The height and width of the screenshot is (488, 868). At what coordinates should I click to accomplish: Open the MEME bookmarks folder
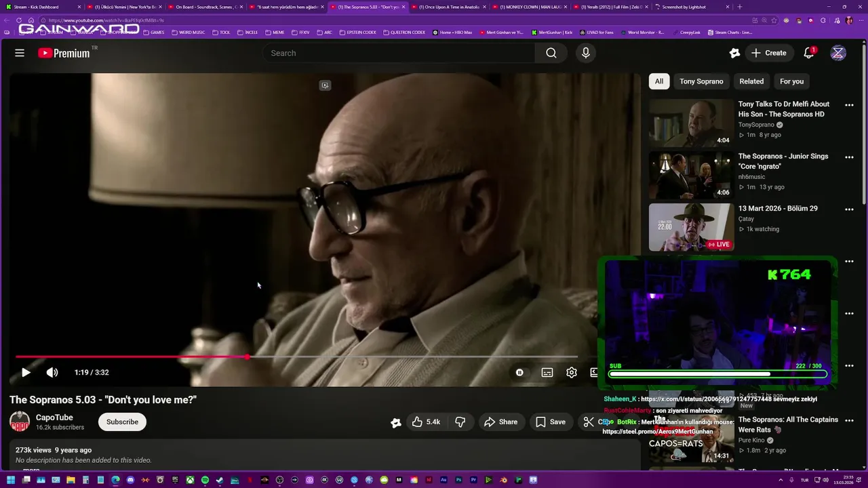click(x=275, y=33)
